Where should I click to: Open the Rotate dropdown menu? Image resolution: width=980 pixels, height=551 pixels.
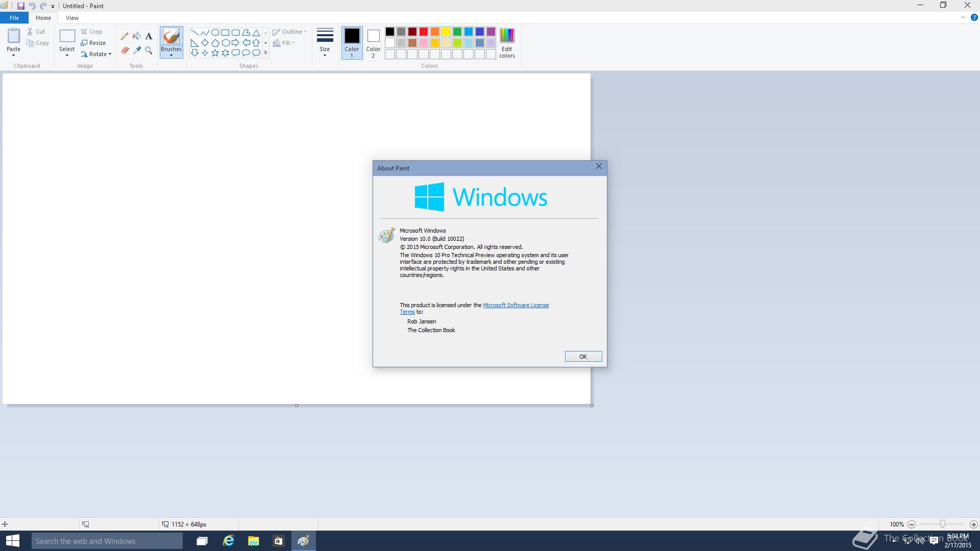pyautogui.click(x=96, y=54)
